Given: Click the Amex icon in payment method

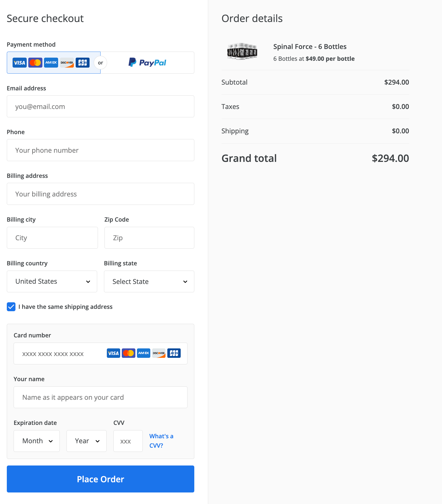Looking at the screenshot, I should (x=51, y=63).
